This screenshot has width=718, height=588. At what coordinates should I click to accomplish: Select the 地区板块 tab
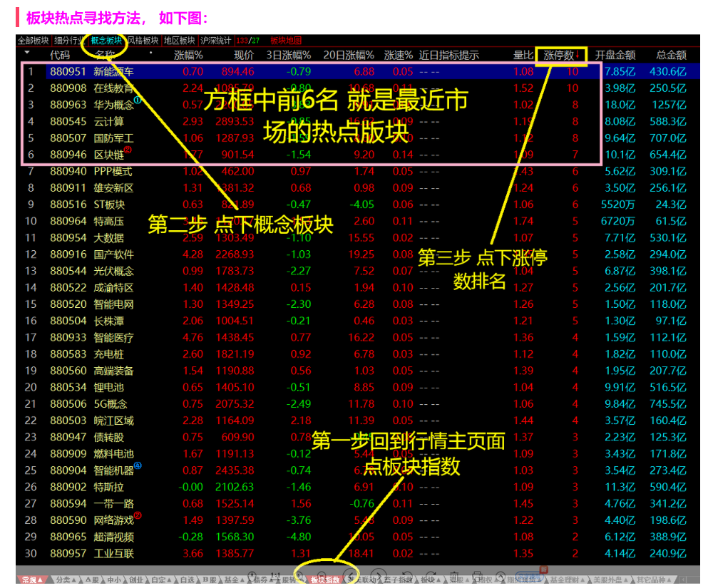pyautogui.click(x=179, y=41)
